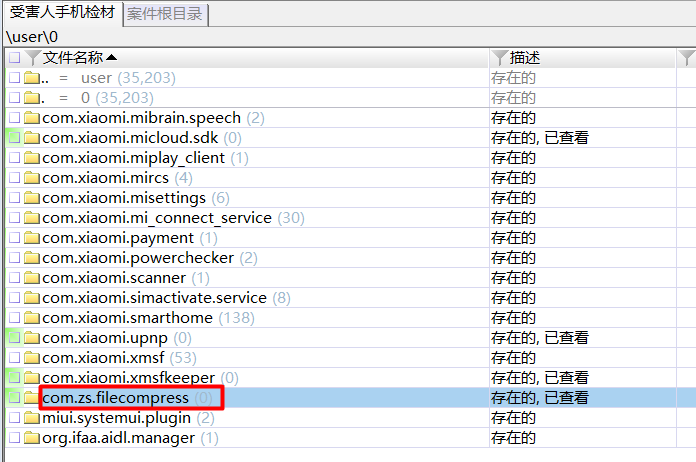Tick checkbox for com.xiaomi.misettings
This screenshot has height=462, width=696.
point(15,198)
